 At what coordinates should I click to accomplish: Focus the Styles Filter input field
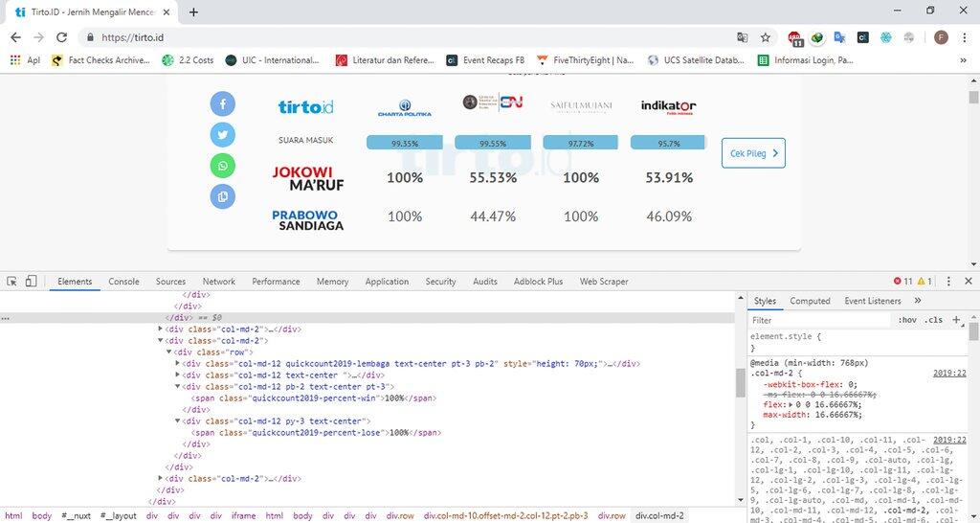tap(820, 320)
